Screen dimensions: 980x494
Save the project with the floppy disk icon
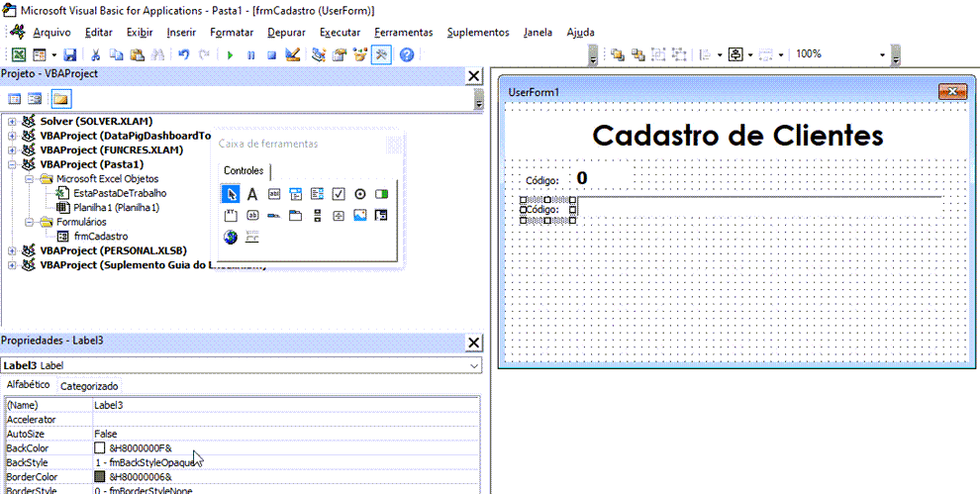coord(70,55)
